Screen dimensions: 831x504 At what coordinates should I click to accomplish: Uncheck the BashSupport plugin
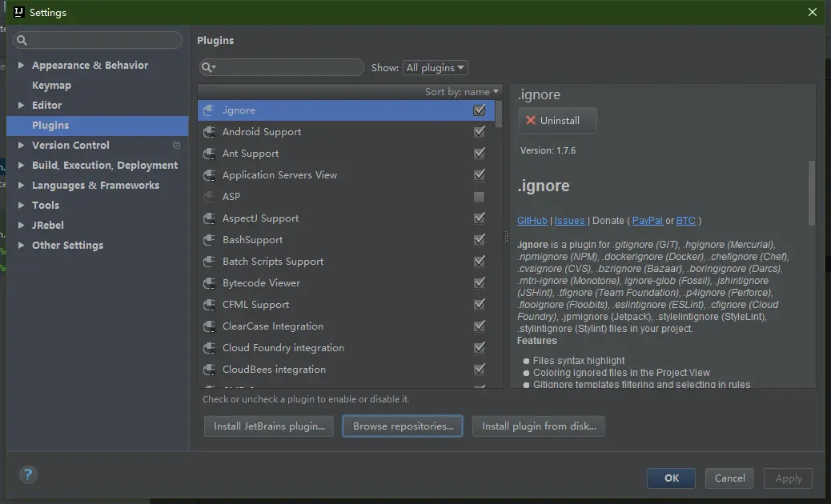(479, 240)
